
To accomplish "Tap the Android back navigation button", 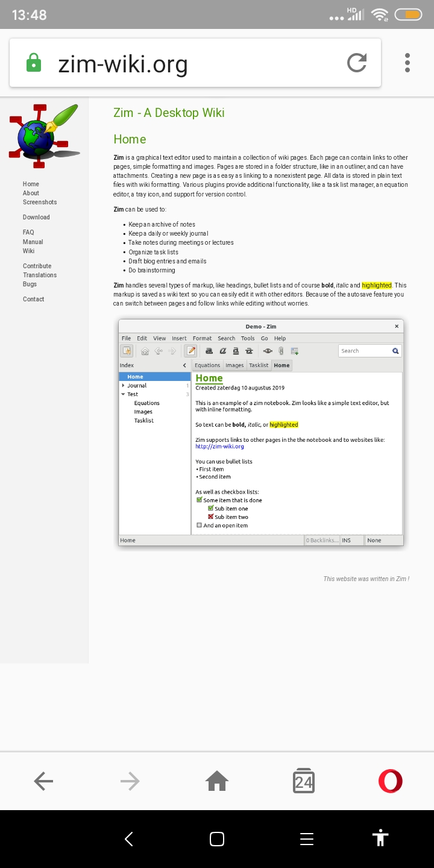I will [128, 838].
